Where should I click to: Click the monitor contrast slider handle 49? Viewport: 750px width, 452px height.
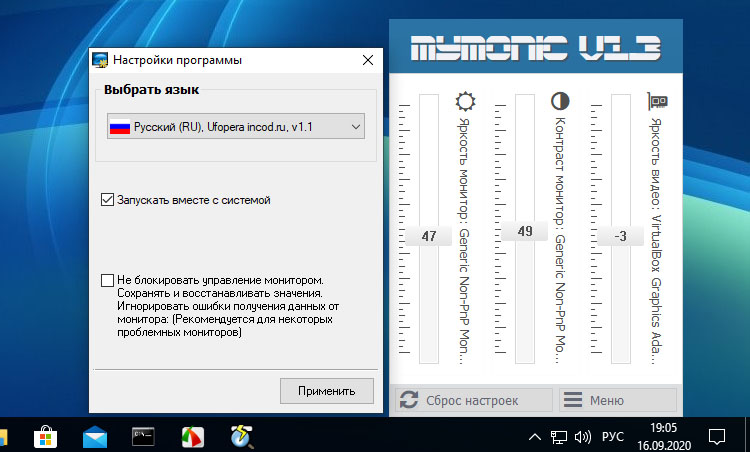click(x=525, y=232)
